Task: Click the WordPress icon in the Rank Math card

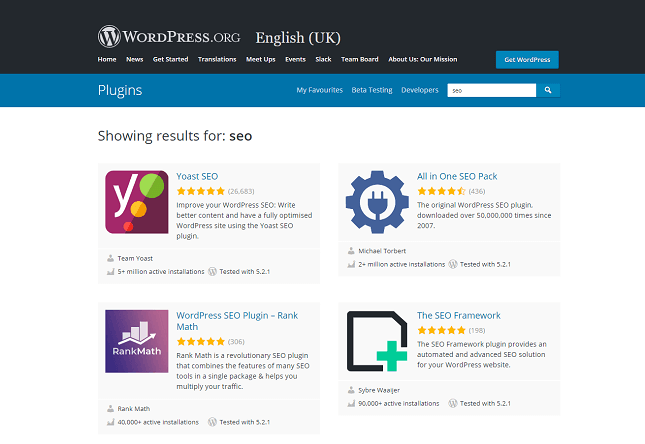Action: (212, 422)
